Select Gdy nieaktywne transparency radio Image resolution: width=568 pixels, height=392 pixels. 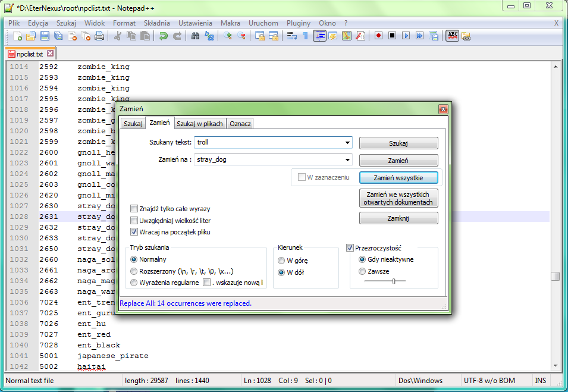point(362,259)
